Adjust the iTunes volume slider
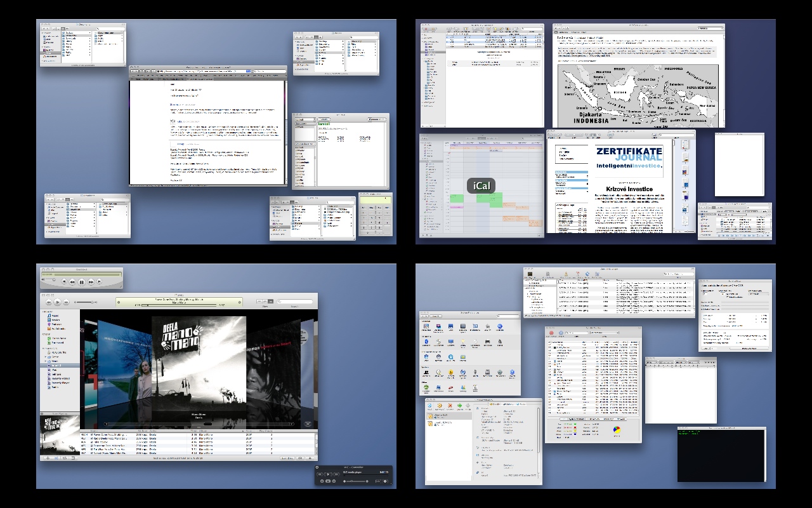 [x=86, y=302]
